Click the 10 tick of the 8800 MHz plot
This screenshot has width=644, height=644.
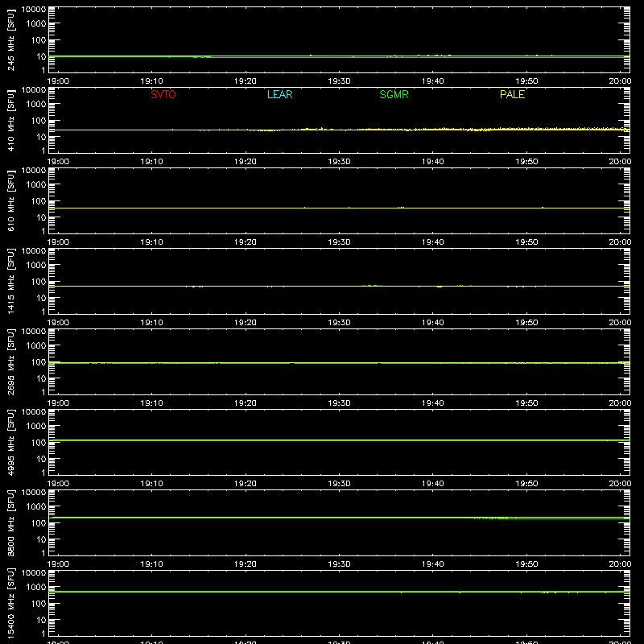pos(41,539)
